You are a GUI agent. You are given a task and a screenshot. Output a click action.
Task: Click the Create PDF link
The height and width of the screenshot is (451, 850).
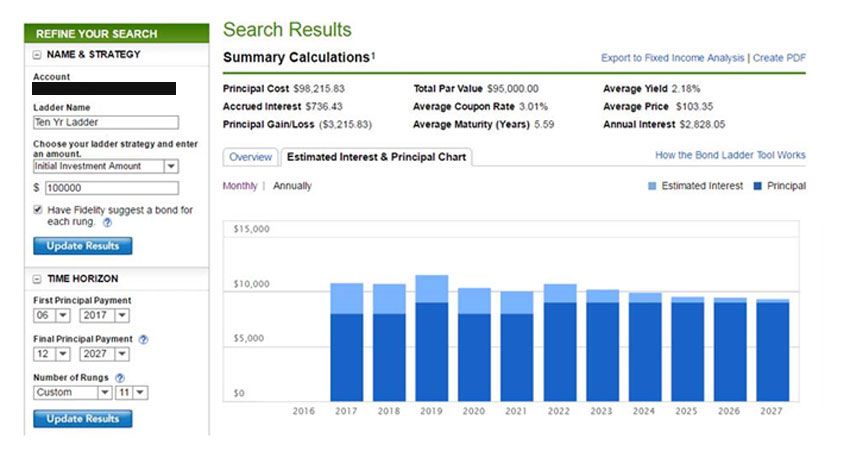[x=779, y=58]
